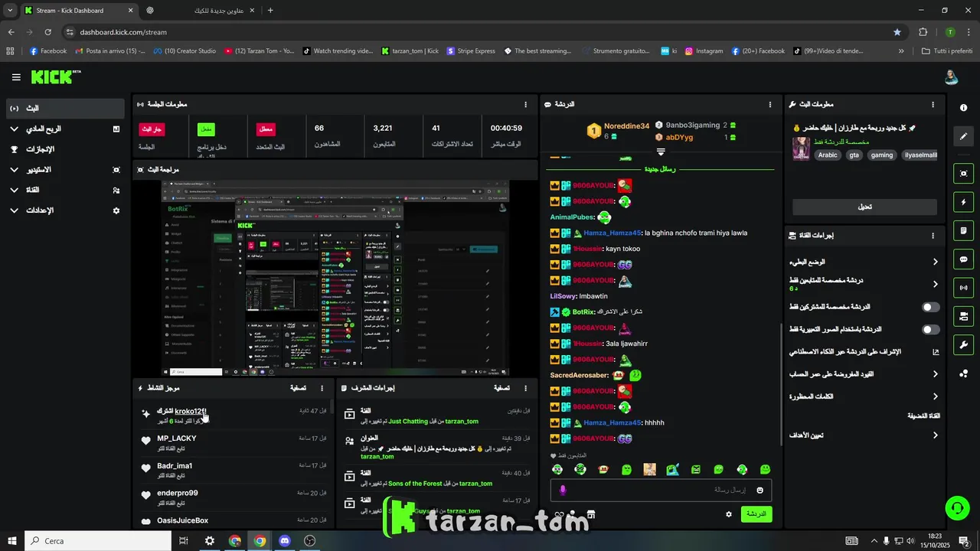Click the edit button in the stream info panel
The image size is (980, 551).
[864, 207]
